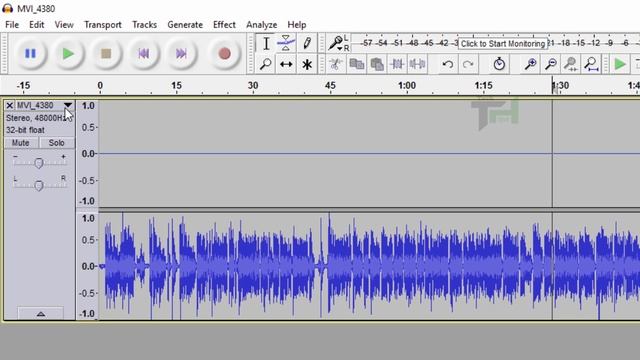The image size is (640, 360).
Task: Click the Sync-Lock tracks clock icon
Action: [x=499, y=64]
